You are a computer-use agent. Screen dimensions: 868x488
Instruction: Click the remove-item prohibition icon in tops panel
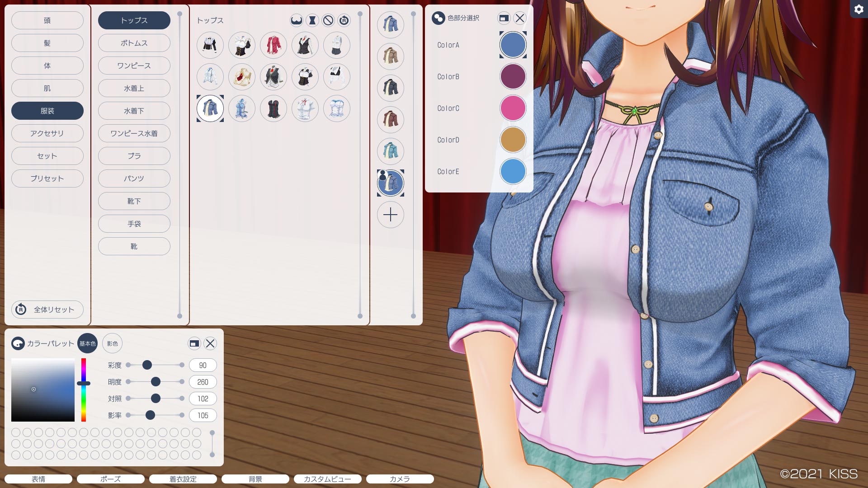(x=328, y=20)
